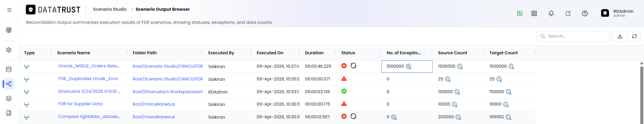644x124 pixels.
Task: Click the download results icon button
Action: coord(620,36)
